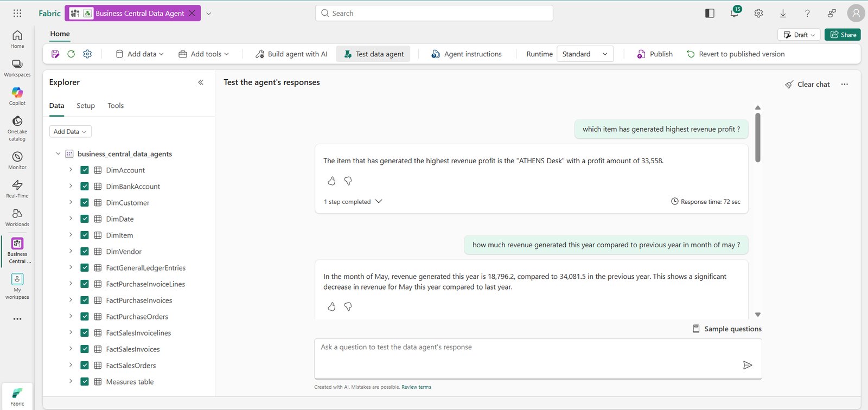Expand the FactPurchaseInvoiceLines table
This screenshot has width=868, height=410.
(71, 284)
